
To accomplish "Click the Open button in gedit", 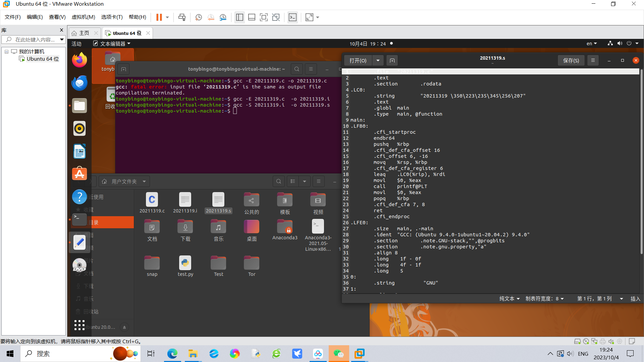I will coord(358,60).
